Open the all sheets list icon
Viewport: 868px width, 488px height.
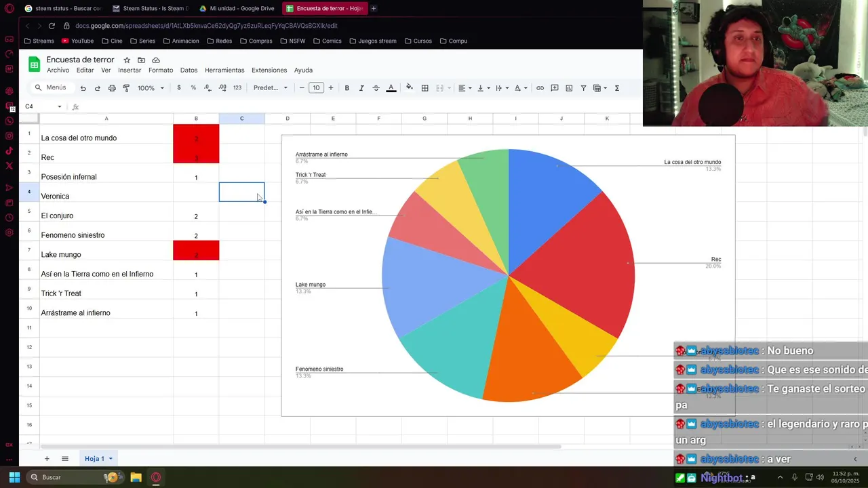pos(65,459)
